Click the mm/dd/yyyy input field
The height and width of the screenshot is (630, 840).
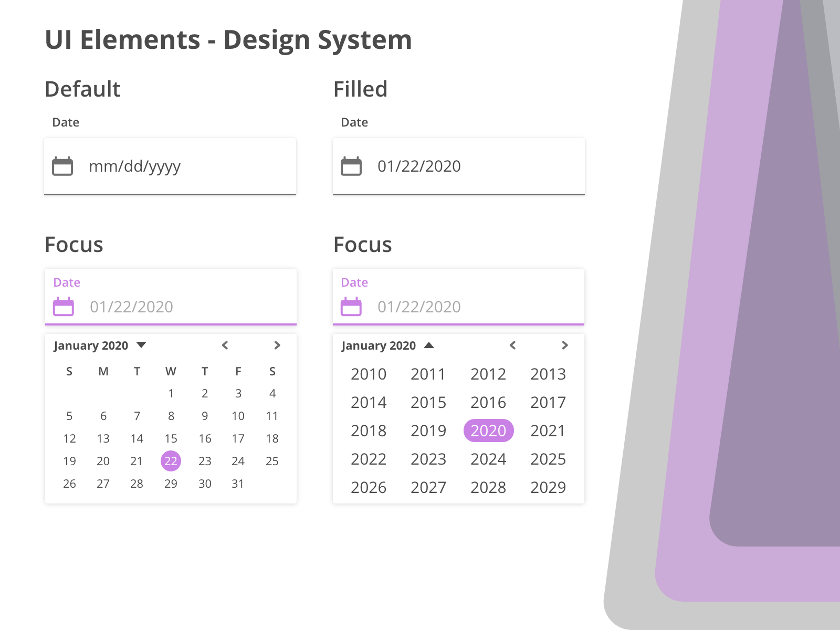[134, 166]
